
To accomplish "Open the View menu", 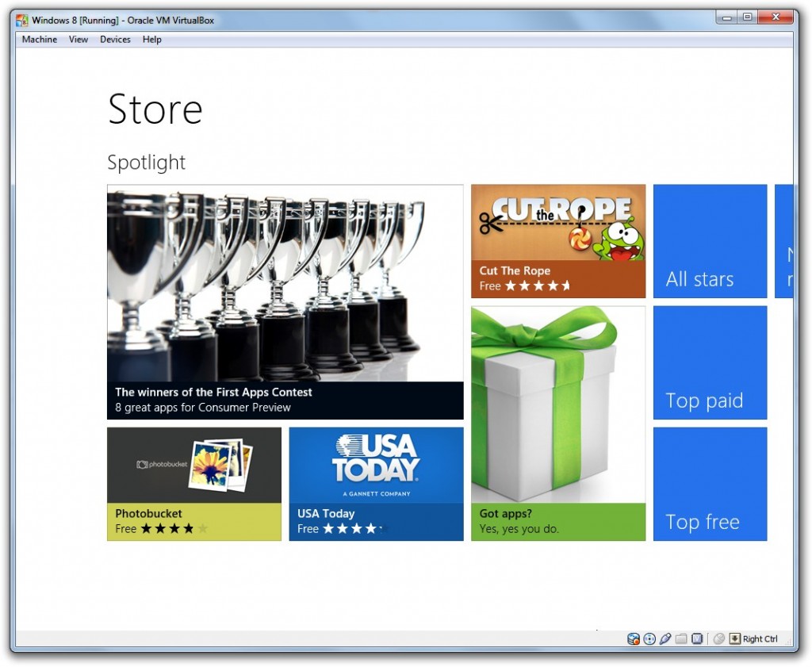I will 77,39.
